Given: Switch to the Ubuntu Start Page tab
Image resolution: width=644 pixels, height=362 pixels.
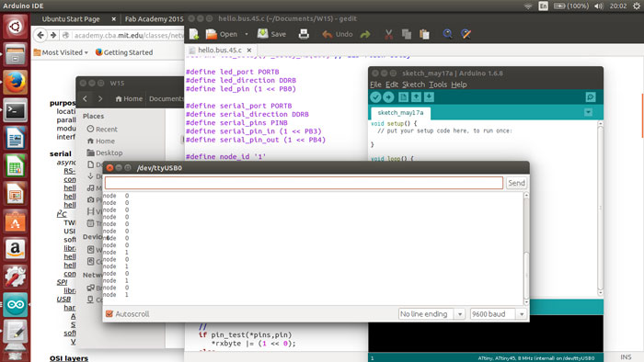Looking at the screenshot, I should (71, 19).
